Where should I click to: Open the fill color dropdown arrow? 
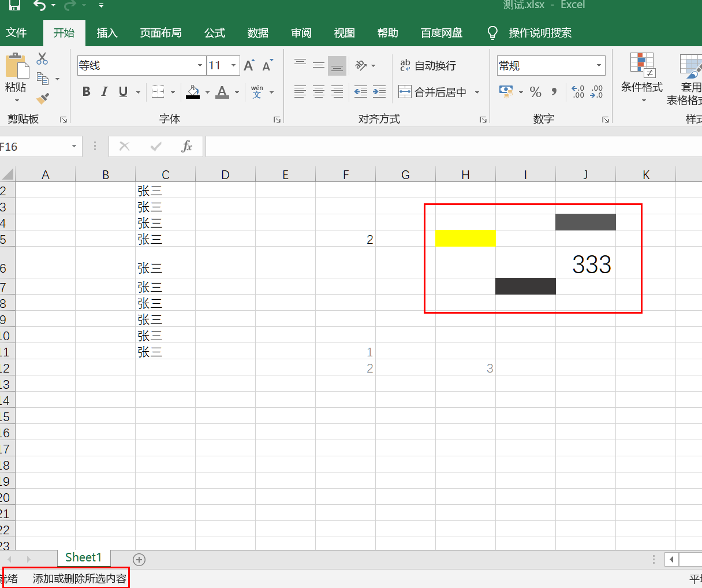click(x=207, y=92)
